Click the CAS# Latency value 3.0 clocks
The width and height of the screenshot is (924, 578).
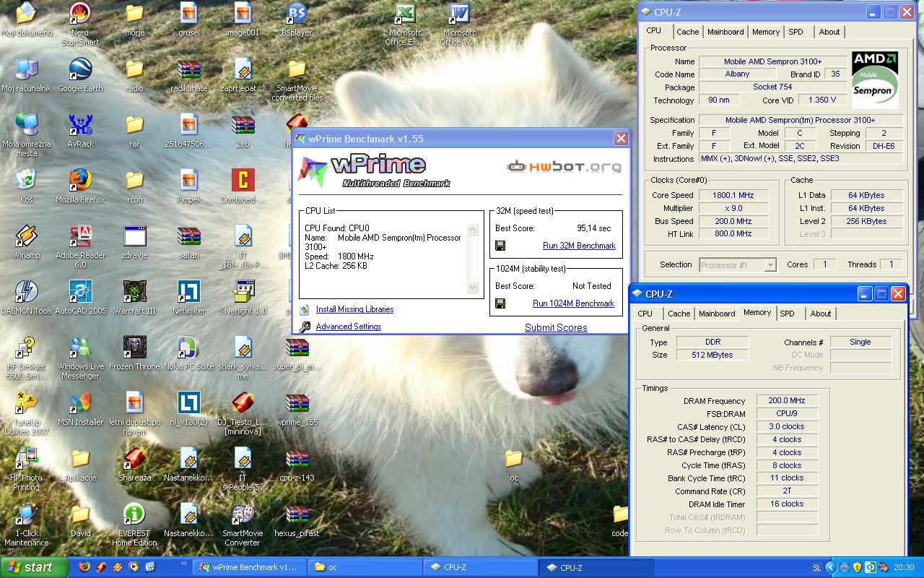coord(787,426)
